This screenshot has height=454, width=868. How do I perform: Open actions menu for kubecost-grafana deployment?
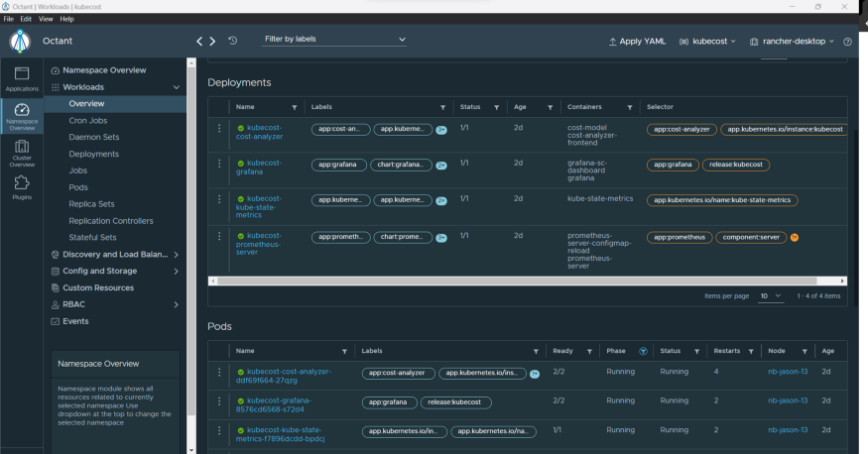click(x=219, y=165)
